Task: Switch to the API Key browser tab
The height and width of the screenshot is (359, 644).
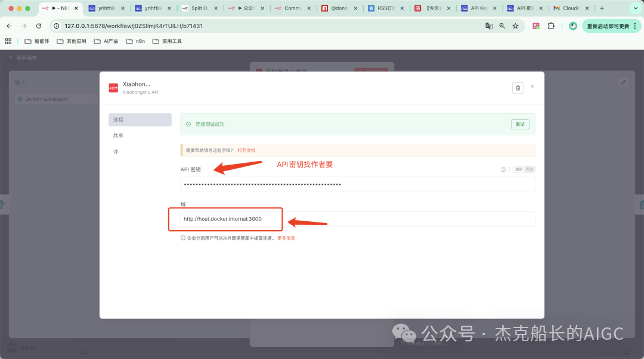Action: pyautogui.click(x=479, y=8)
